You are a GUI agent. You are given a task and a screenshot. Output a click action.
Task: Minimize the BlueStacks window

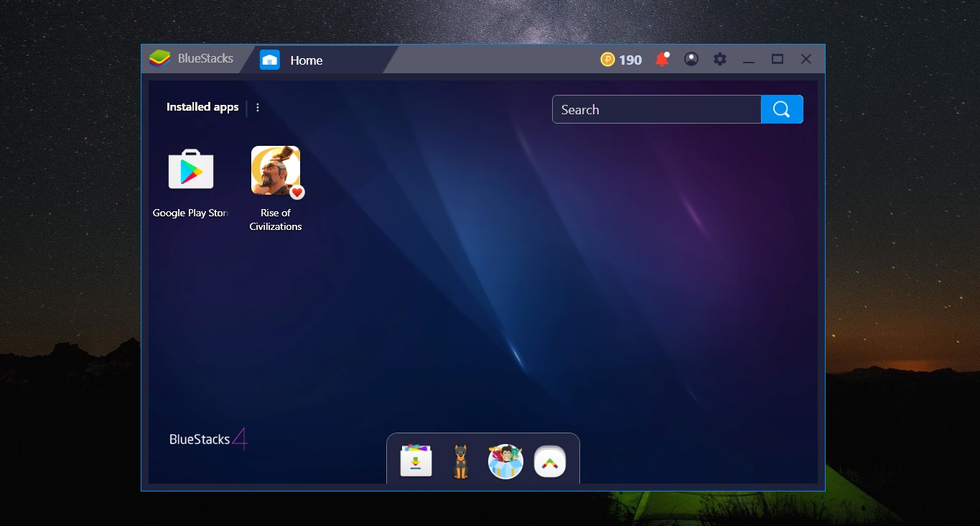749,60
